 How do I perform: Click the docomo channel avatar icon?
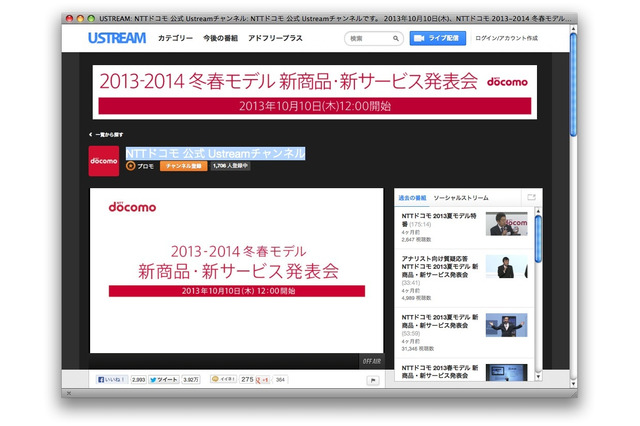[104, 160]
